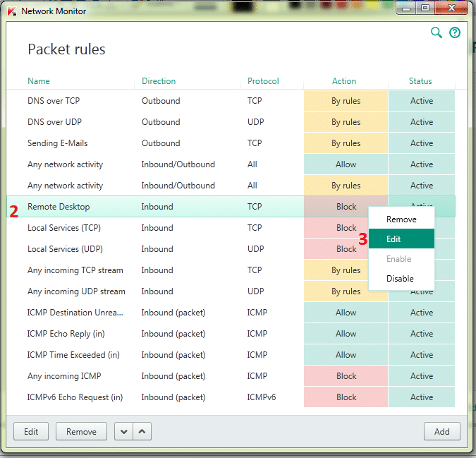Click the Allow action for ICMP Time Exceeded

(346, 355)
